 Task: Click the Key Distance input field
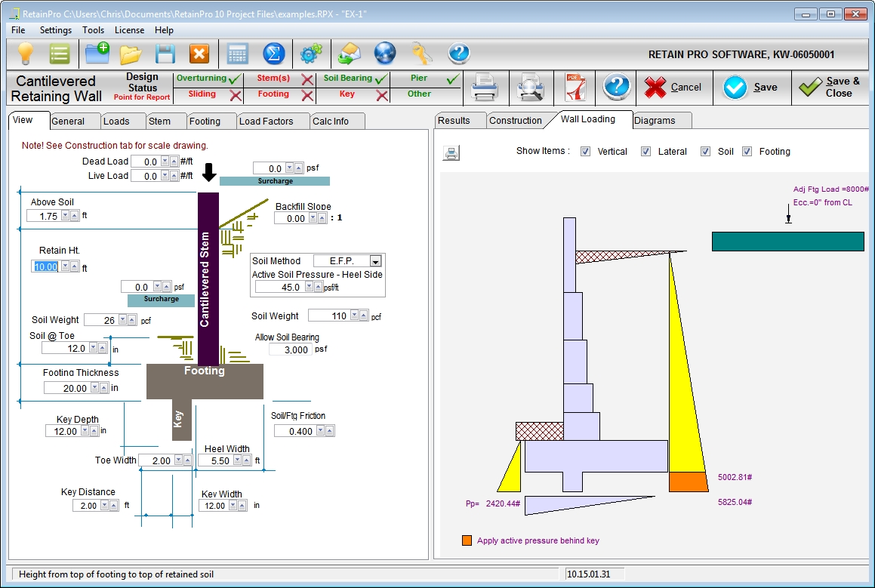click(x=87, y=506)
